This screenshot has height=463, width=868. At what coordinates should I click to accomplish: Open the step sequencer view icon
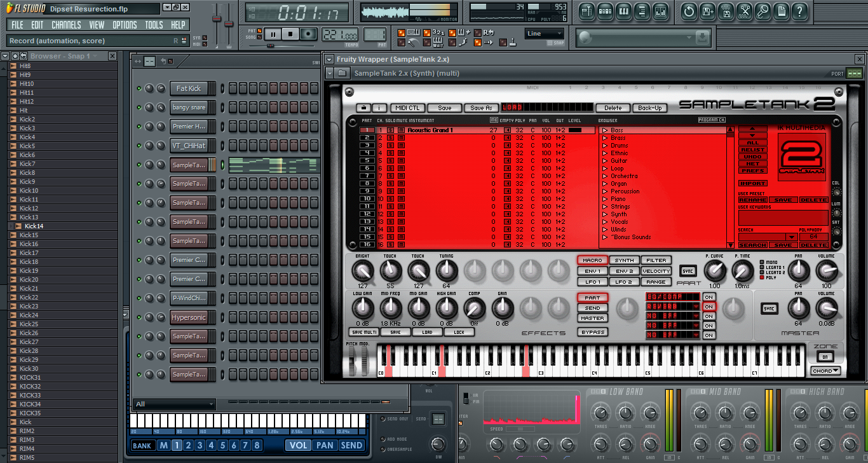point(605,11)
